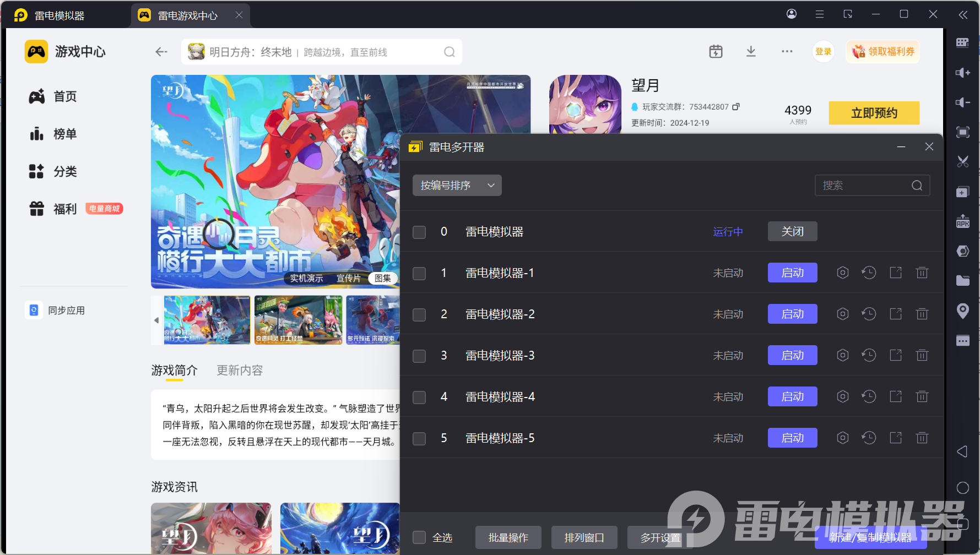This screenshot has width=980, height=555.
Task: Focus the 搜索 field in 雷电多开器
Action: click(872, 186)
